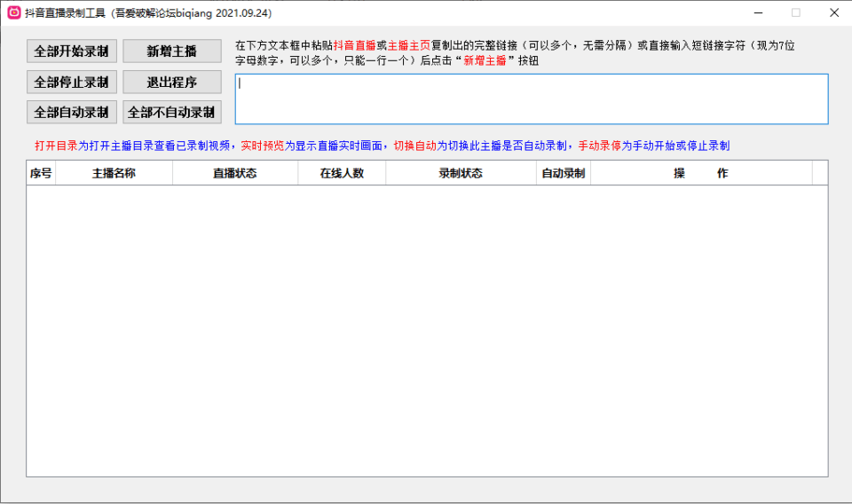Click the 序号 column header
This screenshot has height=504, width=852.
click(x=42, y=173)
